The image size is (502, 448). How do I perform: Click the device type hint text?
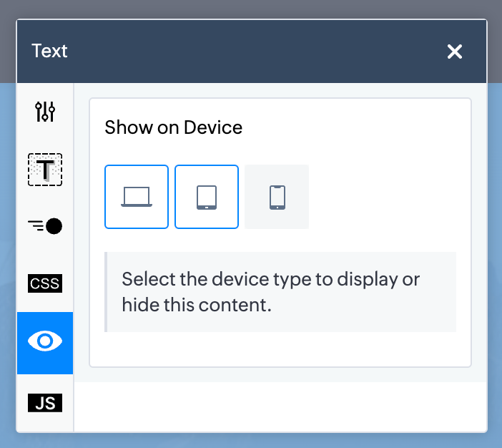(270, 291)
